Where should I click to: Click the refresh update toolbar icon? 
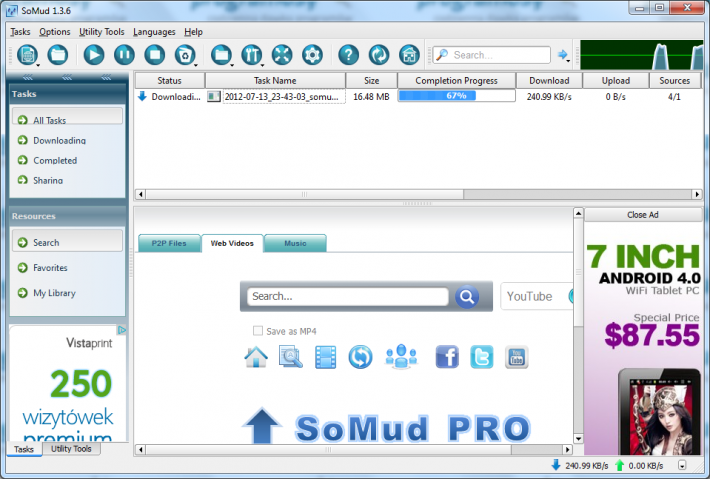click(x=379, y=55)
